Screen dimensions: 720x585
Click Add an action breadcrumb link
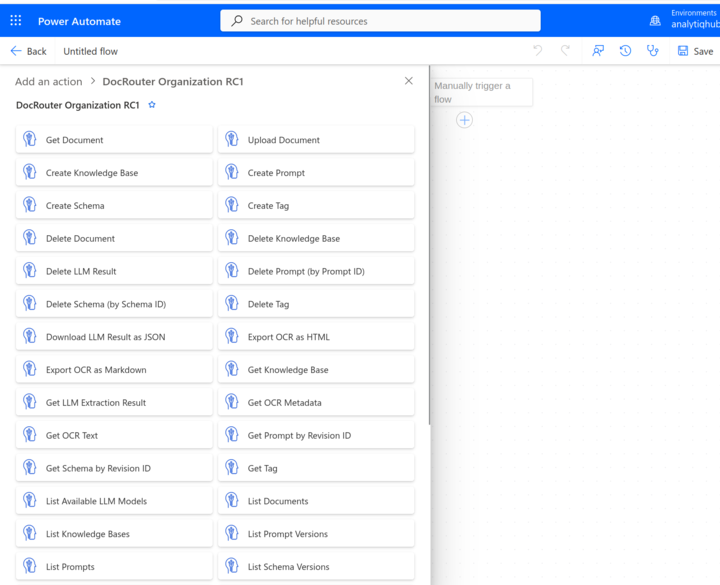49,81
